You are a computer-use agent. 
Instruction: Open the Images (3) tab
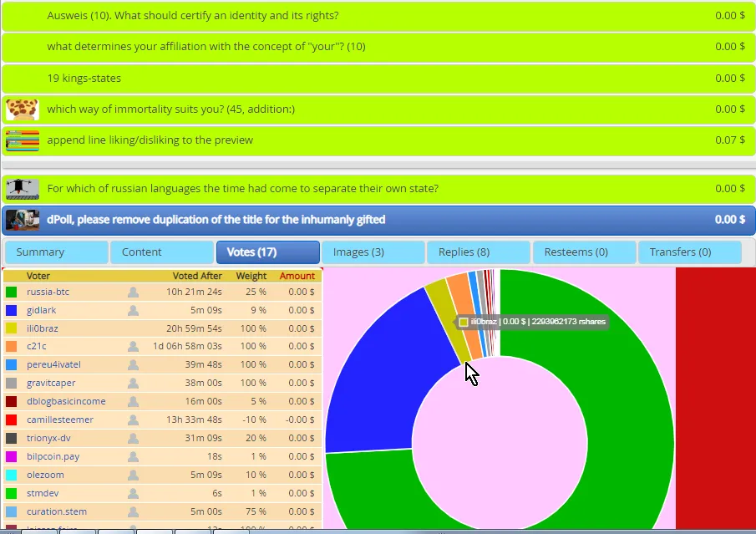(x=373, y=252)
